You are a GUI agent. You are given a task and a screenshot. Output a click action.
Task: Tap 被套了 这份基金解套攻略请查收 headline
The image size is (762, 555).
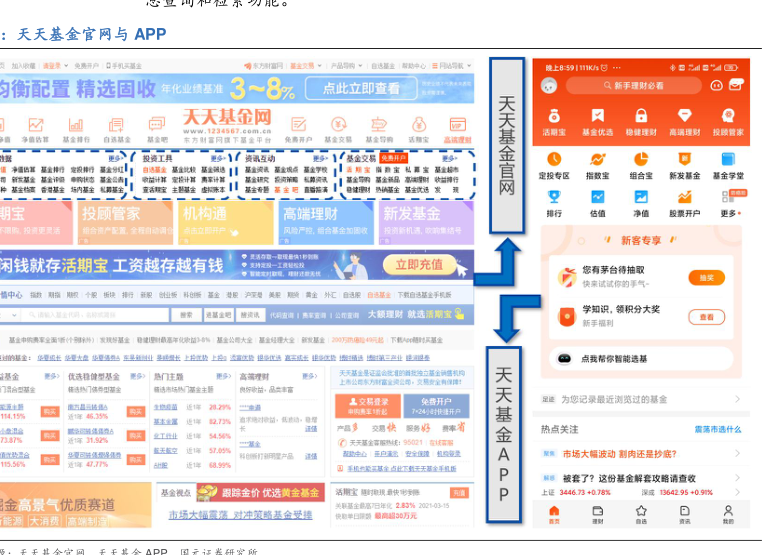pyautogui.click(x=629, y=478)
